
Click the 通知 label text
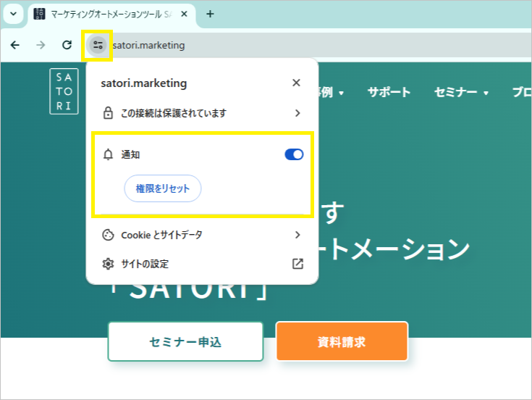point(130,154)
